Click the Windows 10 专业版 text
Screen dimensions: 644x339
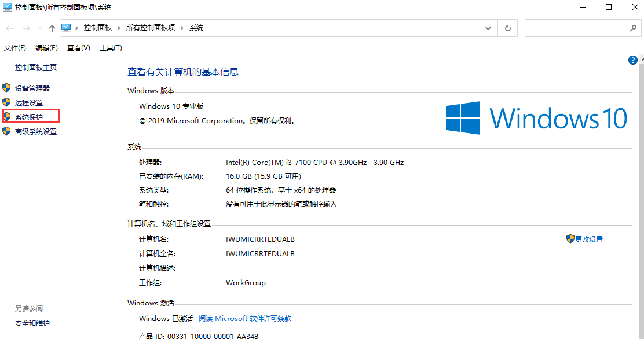(x=171, y=106)
